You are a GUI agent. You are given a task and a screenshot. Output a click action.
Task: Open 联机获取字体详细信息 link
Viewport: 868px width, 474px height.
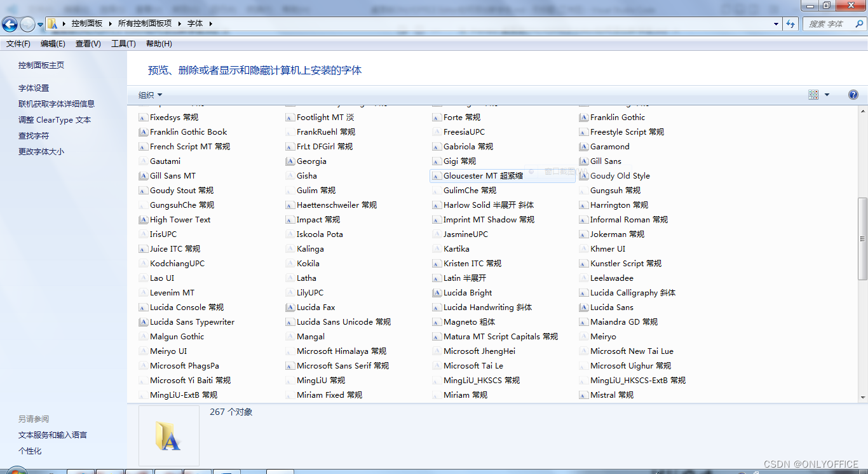(57, 104)
